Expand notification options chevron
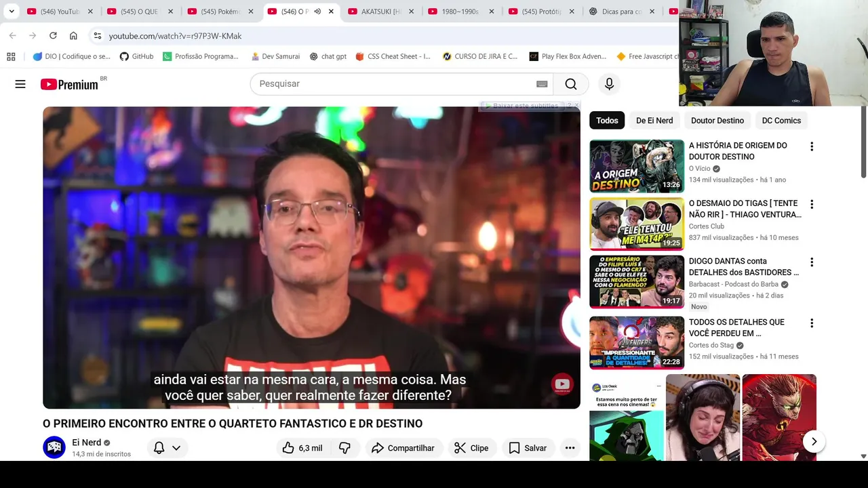 (176, 448)
